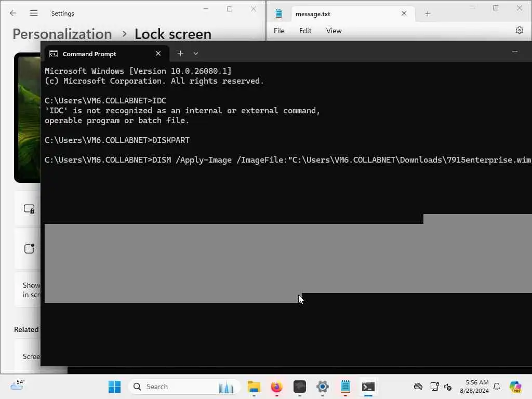Click the OneDrive cloud tray icon
The width and height of the screenshot is (532, 399).
pyautogui.click(x=418, y=387)
